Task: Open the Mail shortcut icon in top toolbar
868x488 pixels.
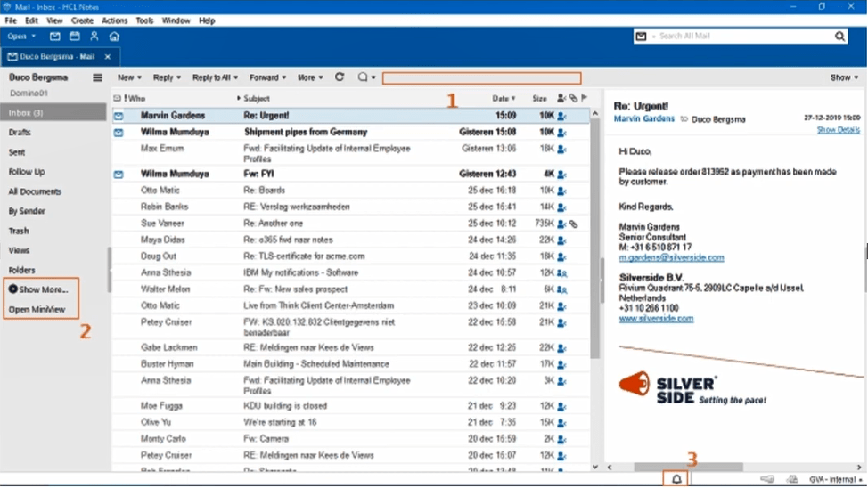Action: 55,37
